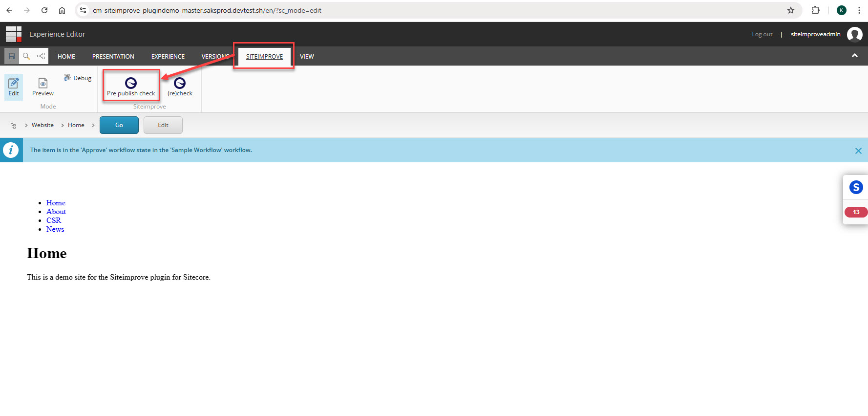Open browser extensions puzzle icon

815,10
